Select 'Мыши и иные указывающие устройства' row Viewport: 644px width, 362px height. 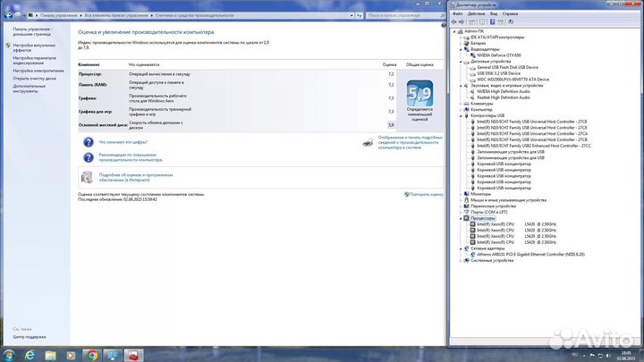coord(508,200)
